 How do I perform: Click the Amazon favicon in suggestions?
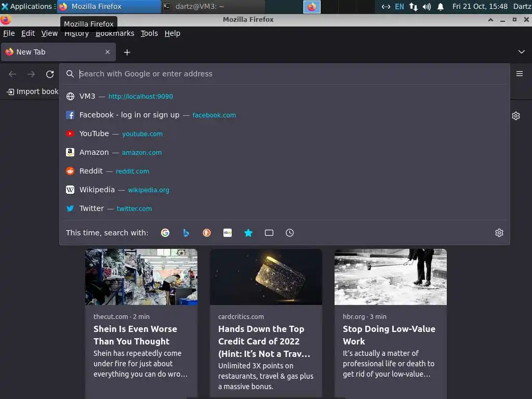(x=70, y=152)
